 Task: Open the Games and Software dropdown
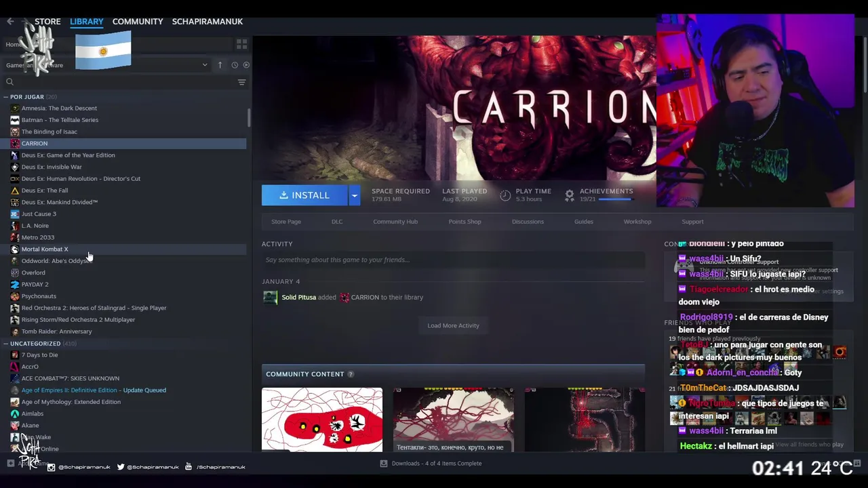[x=106, y=65]
